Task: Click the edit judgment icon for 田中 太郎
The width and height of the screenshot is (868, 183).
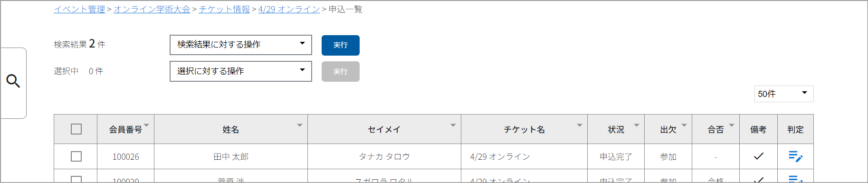Action: 795,156
